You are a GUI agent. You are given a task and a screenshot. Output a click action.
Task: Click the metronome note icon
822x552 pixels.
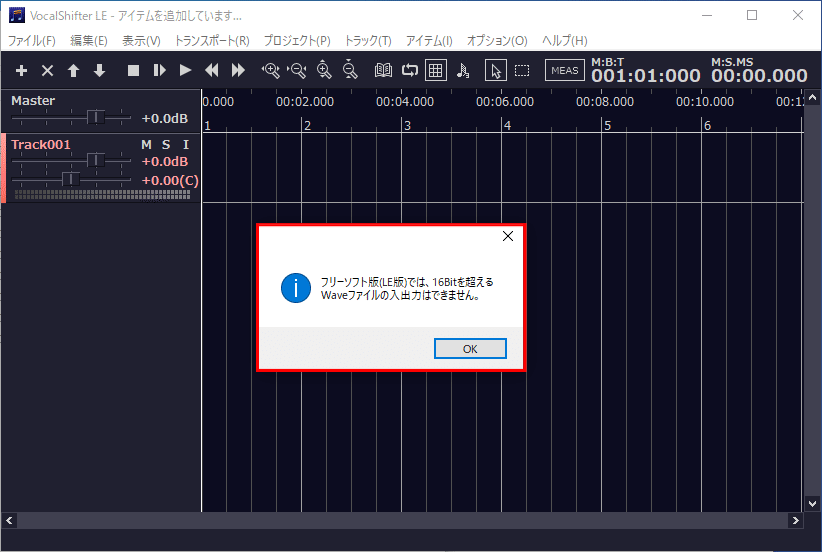pos(462,70)
